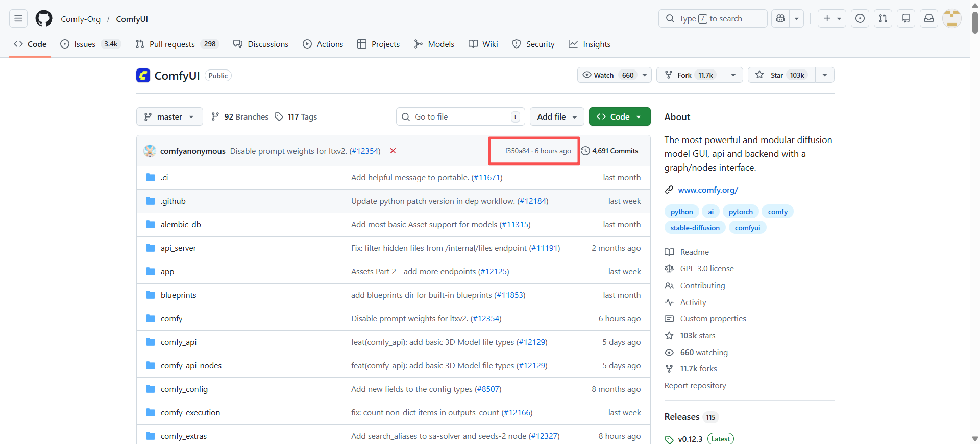Go to the Discussions tab
The image size is (980, 444).
tap(261, 44)
